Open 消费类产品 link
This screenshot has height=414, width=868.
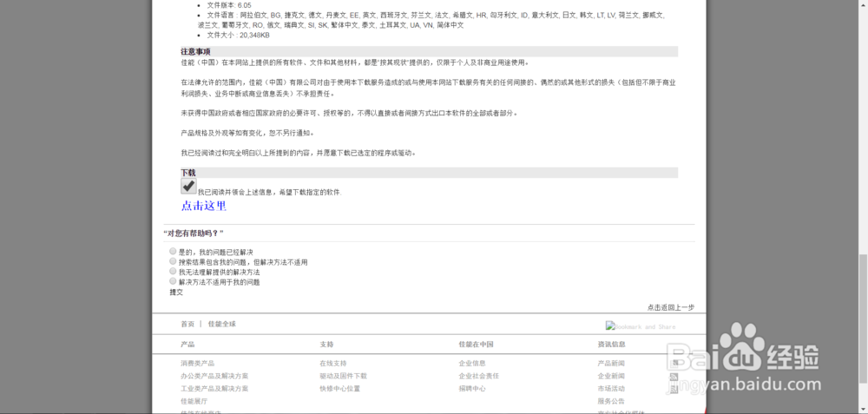(x=198, y=364)
